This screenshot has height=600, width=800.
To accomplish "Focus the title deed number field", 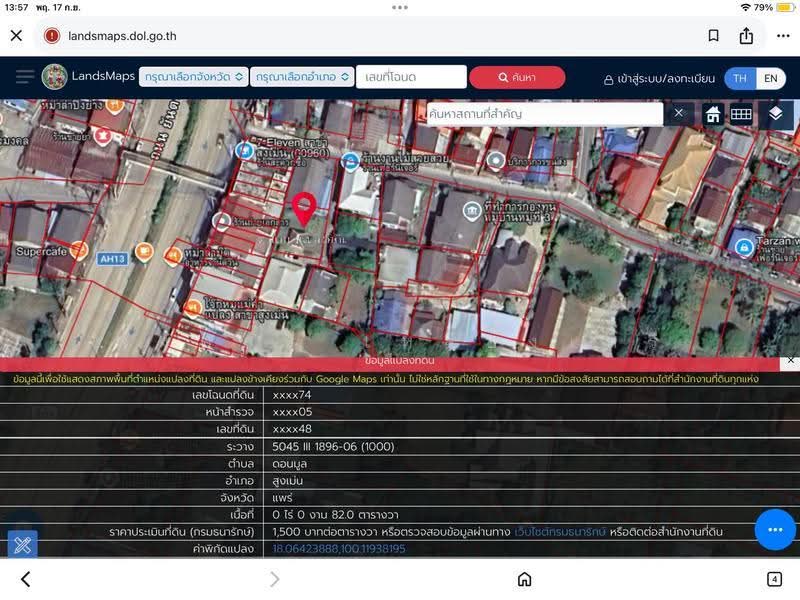I will (411, 77).
